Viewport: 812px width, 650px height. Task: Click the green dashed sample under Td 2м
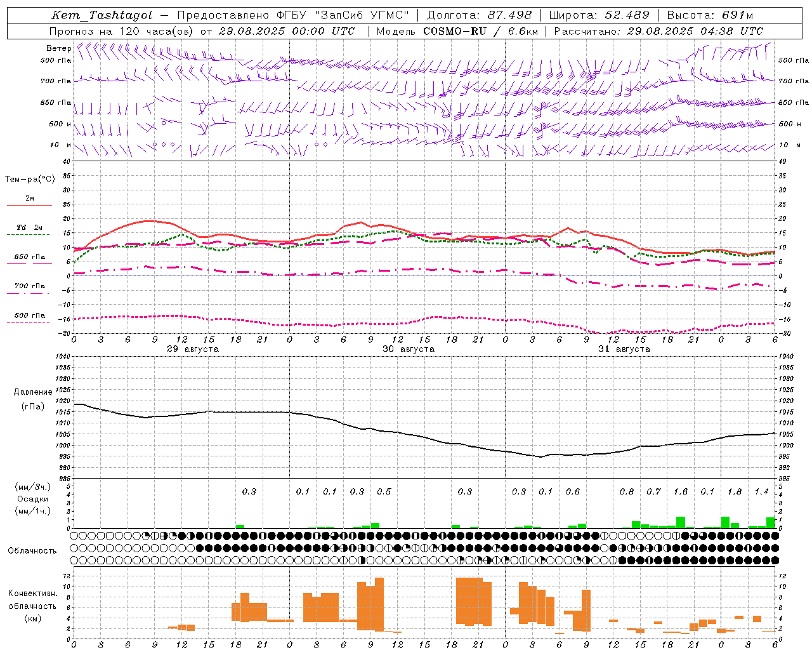[x=28, y=234]
